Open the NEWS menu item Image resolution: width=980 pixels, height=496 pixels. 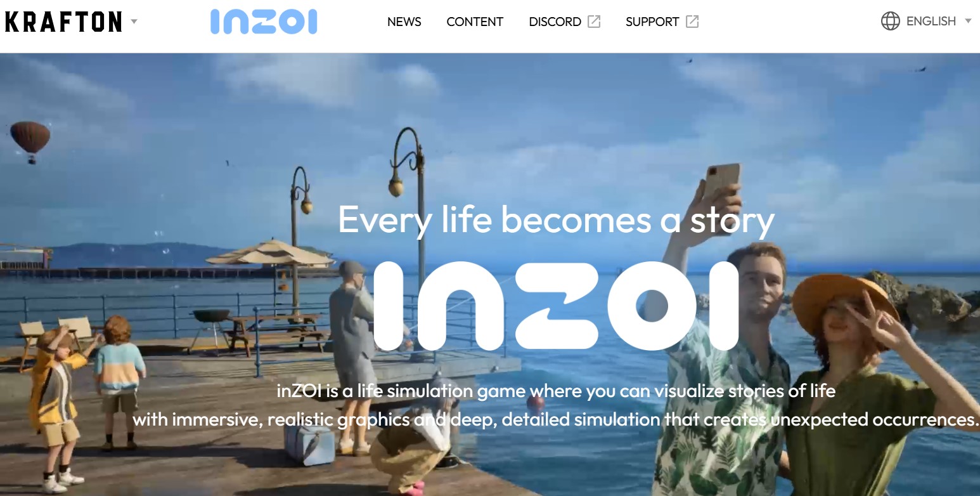click(404, 22)
